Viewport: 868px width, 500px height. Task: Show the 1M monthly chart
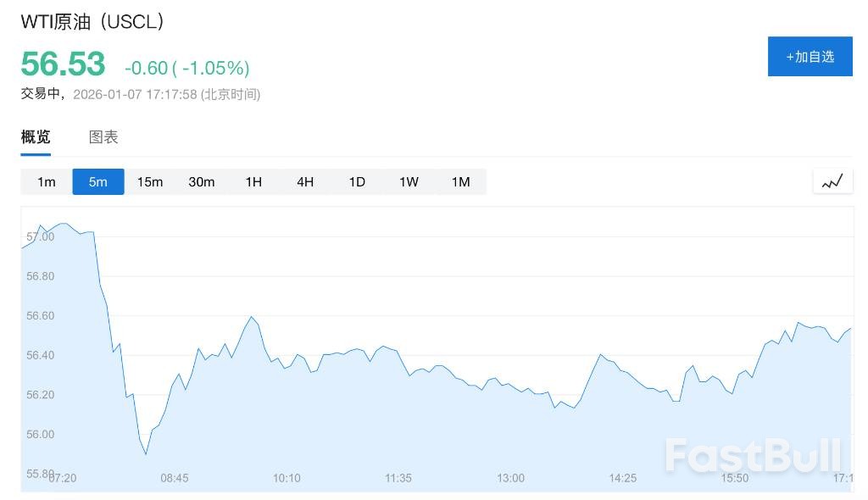tap(460, 181)
